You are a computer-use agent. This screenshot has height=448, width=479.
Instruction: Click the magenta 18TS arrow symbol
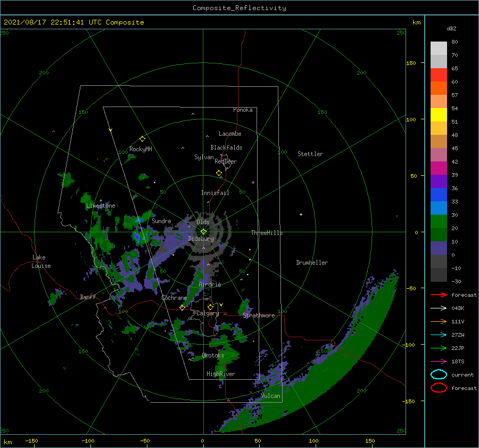[x=439, y=362]
